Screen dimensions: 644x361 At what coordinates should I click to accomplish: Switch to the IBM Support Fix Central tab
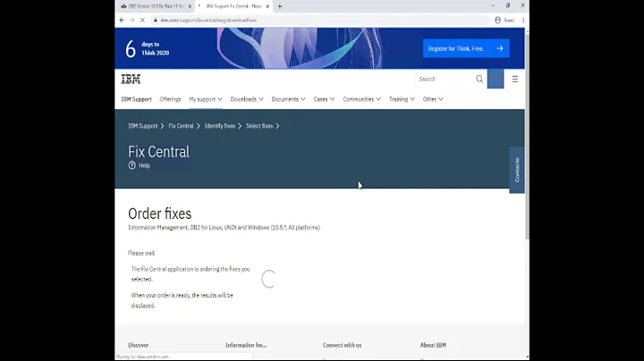coord(234,6)
